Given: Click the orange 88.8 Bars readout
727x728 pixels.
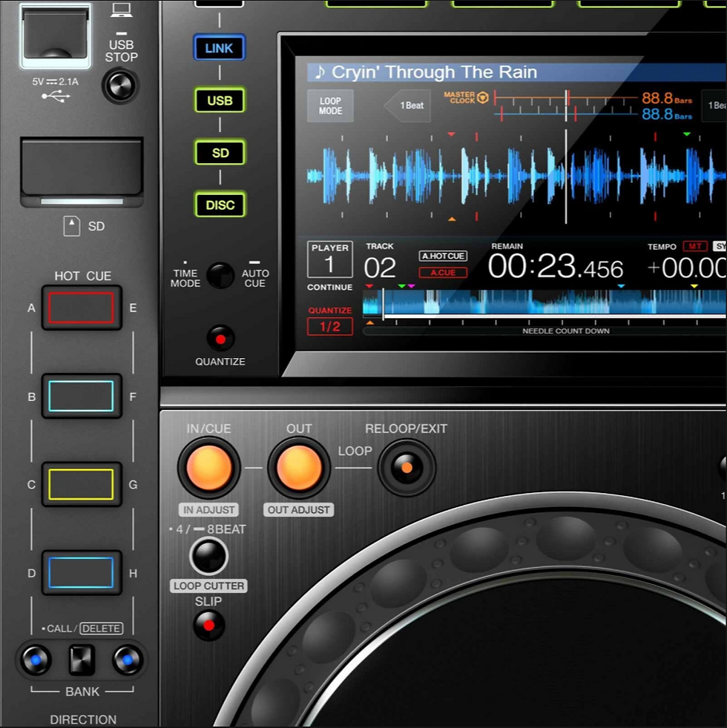Looking at the screenshot, I should pos(667,99).
